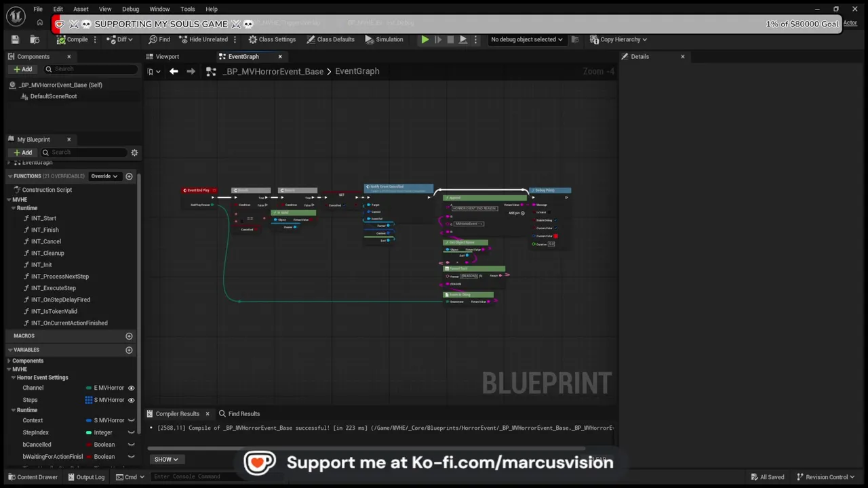Expand the Components variables category
Image resolution: width=868 pixels, height=488 pixels.
pos(9,361)
